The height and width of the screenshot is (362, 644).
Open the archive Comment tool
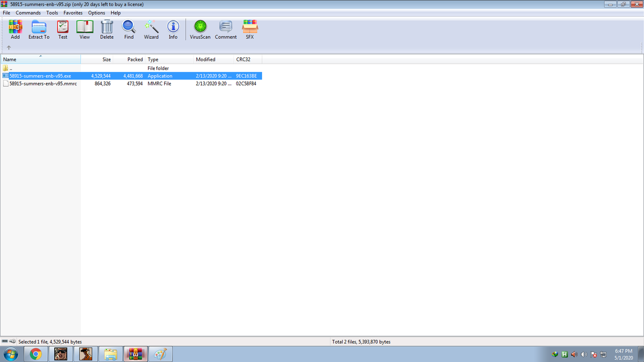click(x=226, y=30)
